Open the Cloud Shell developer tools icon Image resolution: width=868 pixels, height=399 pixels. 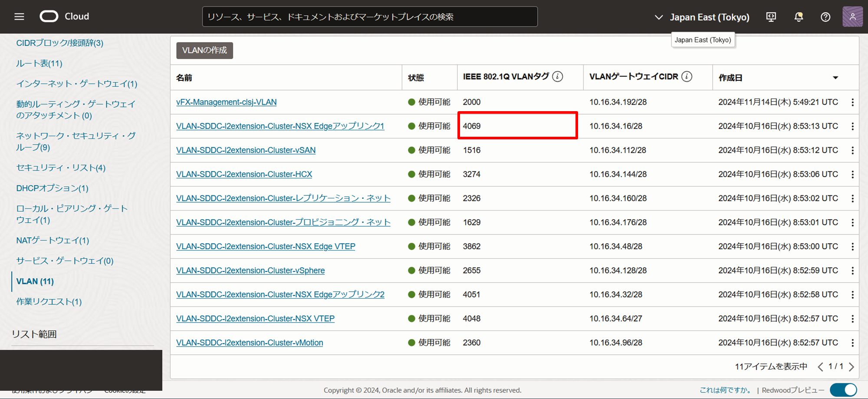click(771, 17)
